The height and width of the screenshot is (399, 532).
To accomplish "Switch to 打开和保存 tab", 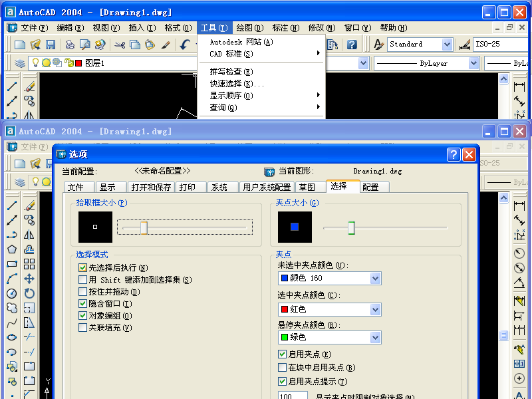I will [152, 188].
